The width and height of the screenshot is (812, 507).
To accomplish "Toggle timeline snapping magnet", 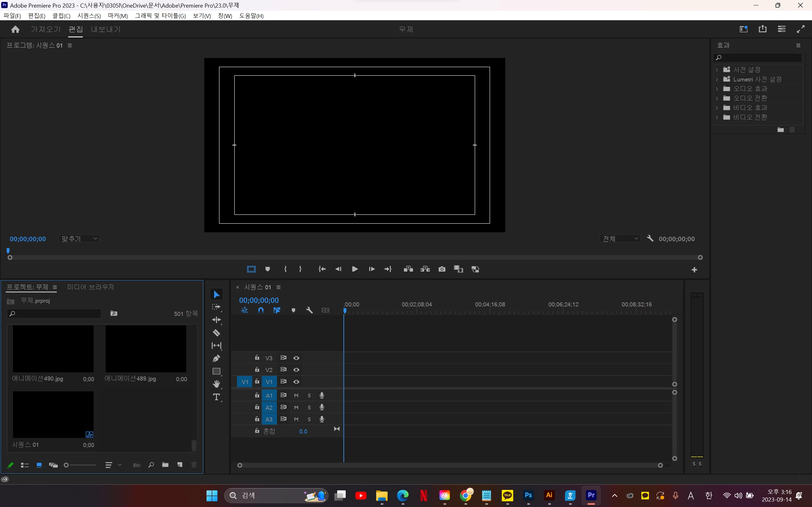I will [x=261, y=310].
